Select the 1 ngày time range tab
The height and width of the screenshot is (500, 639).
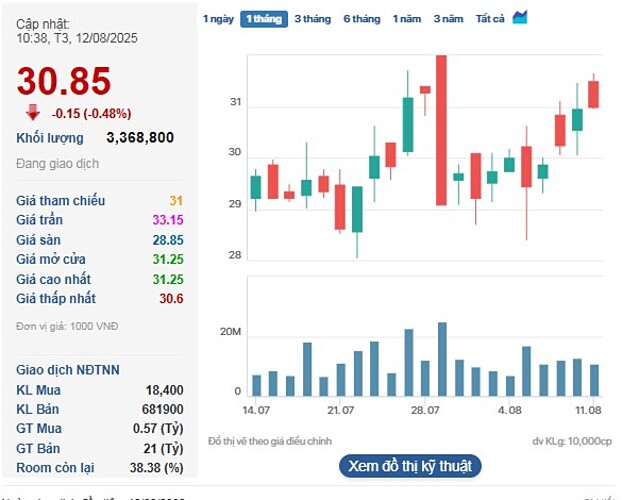pos(218,19)
